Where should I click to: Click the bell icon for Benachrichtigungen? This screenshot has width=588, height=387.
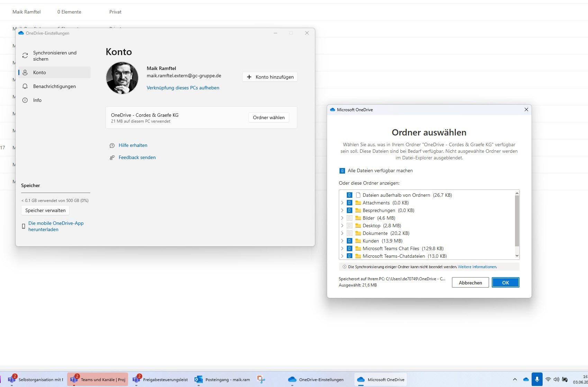(25, 86)
